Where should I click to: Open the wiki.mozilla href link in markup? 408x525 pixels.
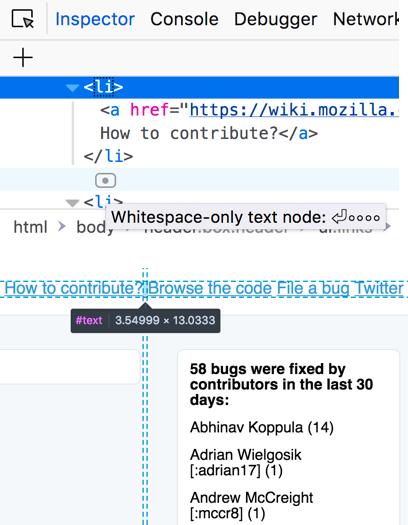click(x=294, y=110)
